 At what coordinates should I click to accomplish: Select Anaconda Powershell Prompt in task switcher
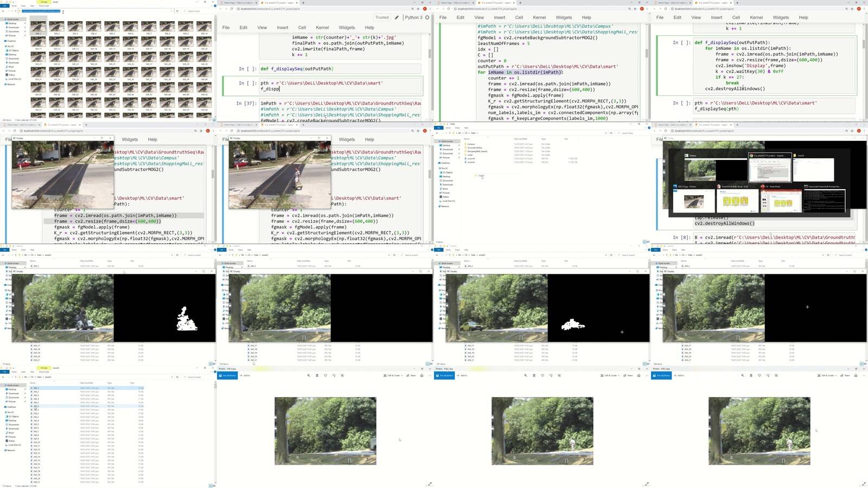(825, 198)
